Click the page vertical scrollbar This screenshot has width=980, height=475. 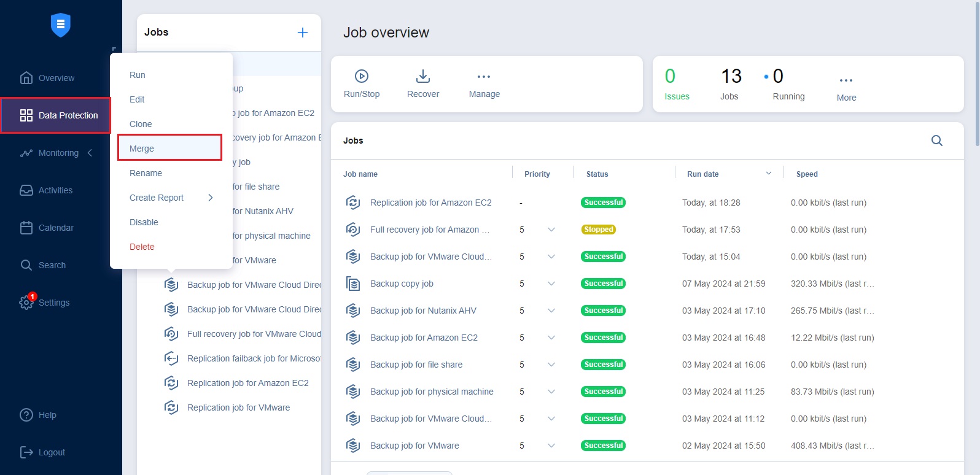pyautogui.click(x=977, y=74)
